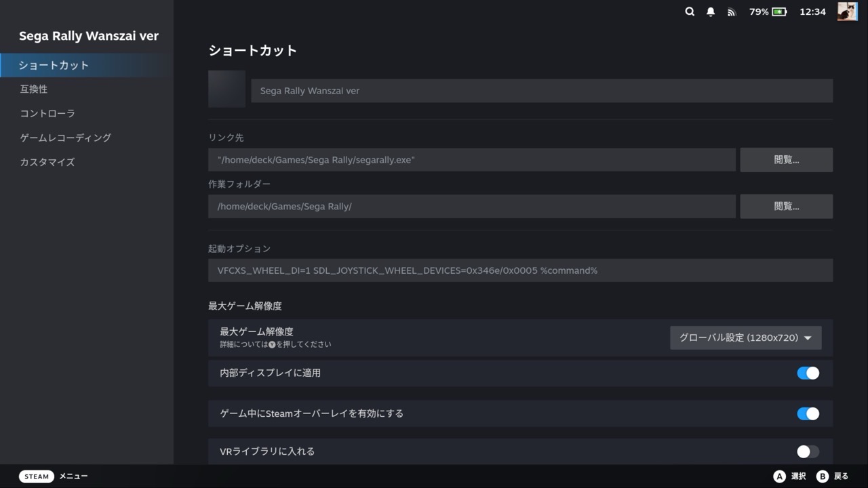Check the battery status icon
868x488 pixels.
(x=779, y=12)
